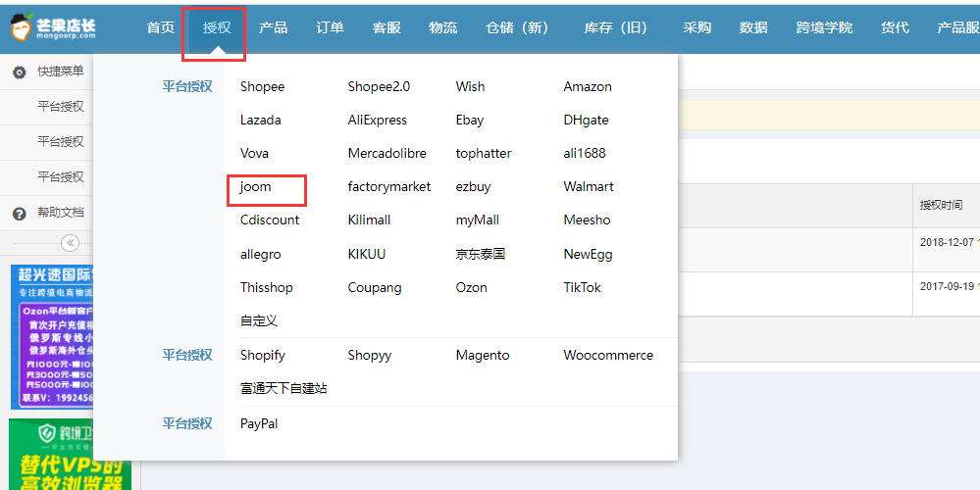
Task: Select the 自定义 custom platform option
Action: point(259,320)
